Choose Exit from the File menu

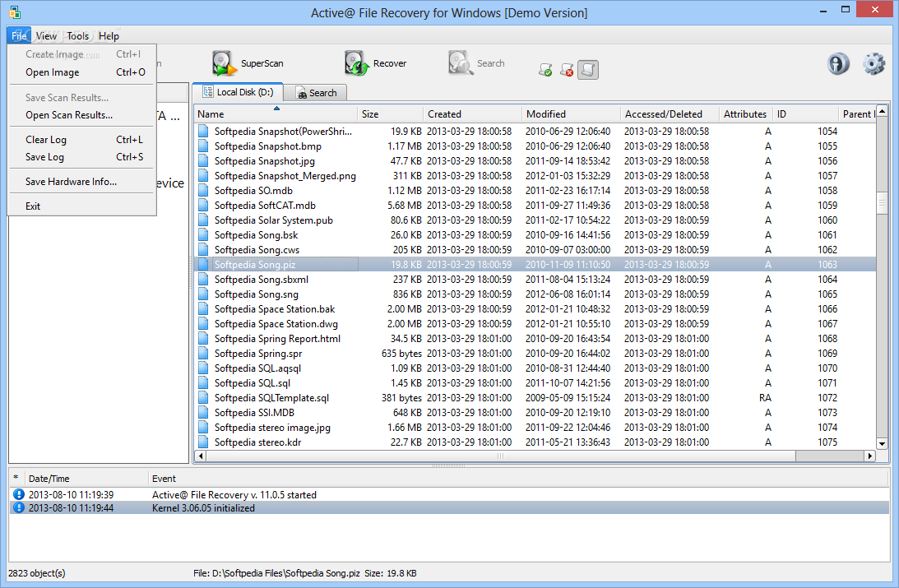tap(82, 206)
